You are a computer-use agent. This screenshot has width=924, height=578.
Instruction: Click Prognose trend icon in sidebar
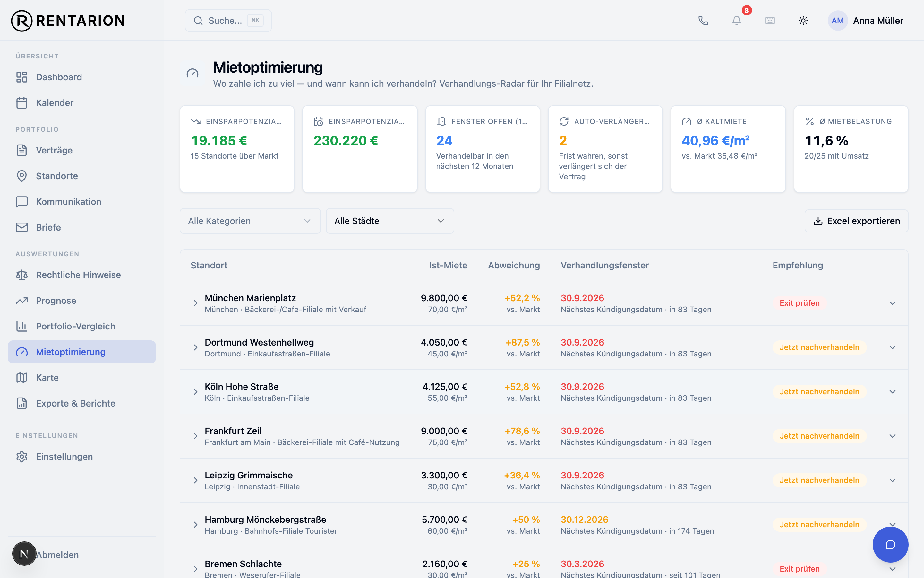22,301
